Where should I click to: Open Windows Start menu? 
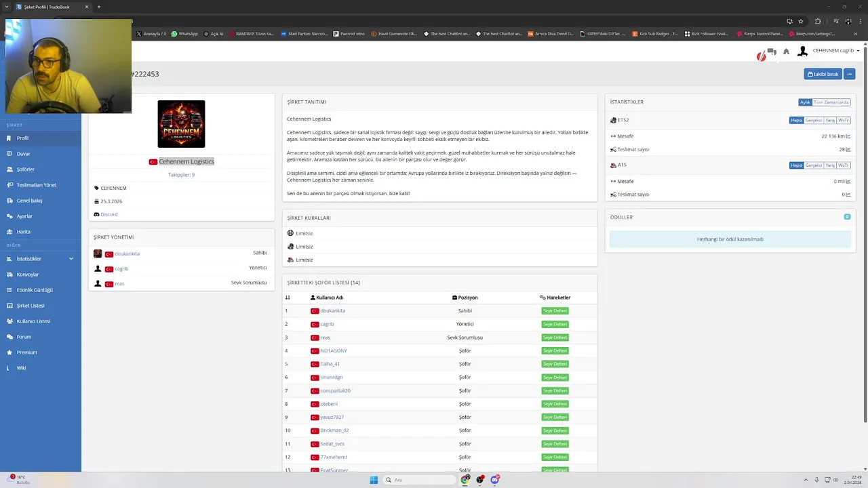374,480
